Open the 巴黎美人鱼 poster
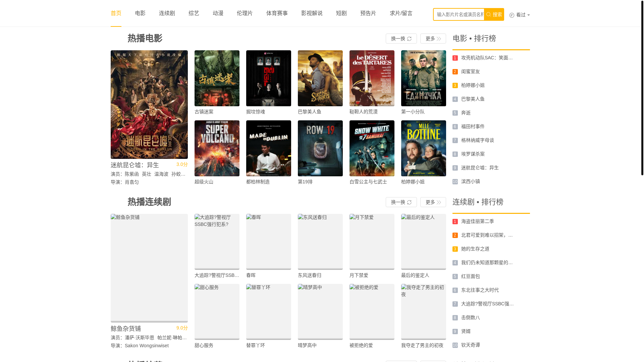The width and height of the screenshot is (644, 362). [320, 78]
